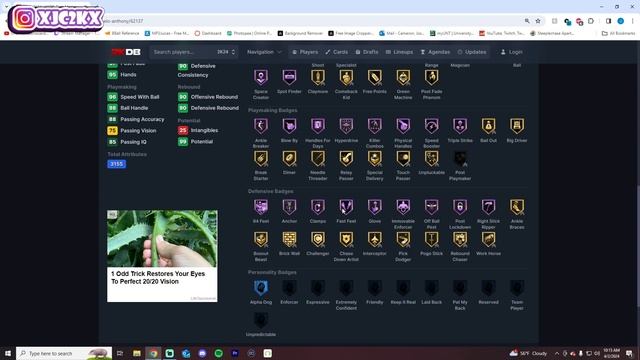Select the Physical Handles badge icon
The image size is (640, 360).
(x=403, y=126)
